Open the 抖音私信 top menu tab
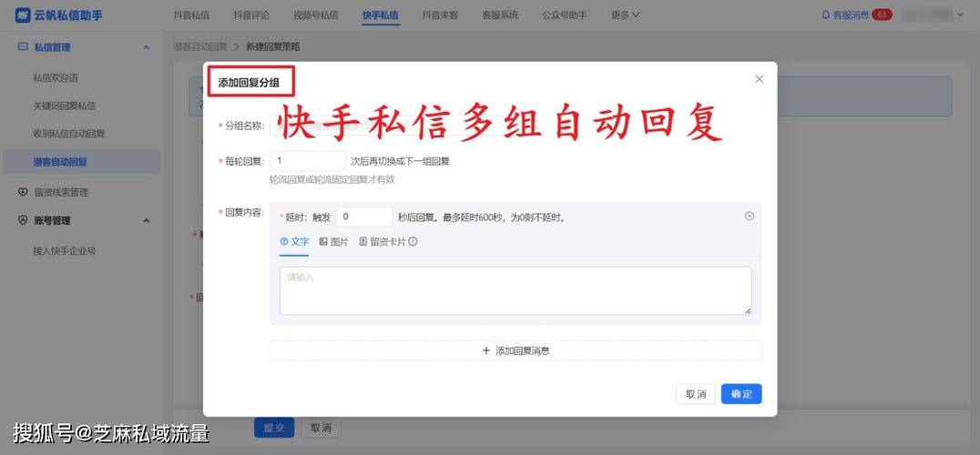The height and width of the screenshot is (455, 980). (x=190, y=15)
